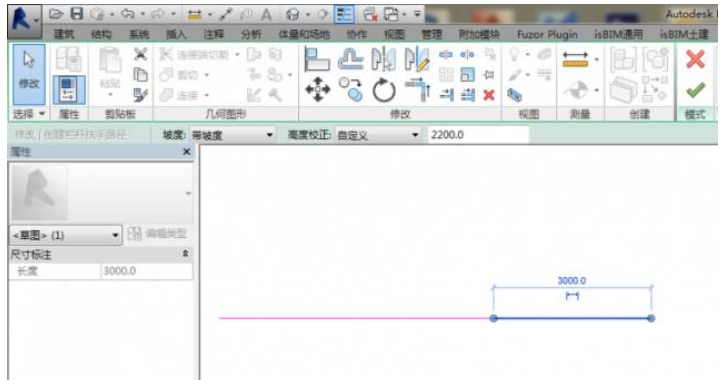
Task: Click the Rotate tool icon
Action: tap(384, 90)
